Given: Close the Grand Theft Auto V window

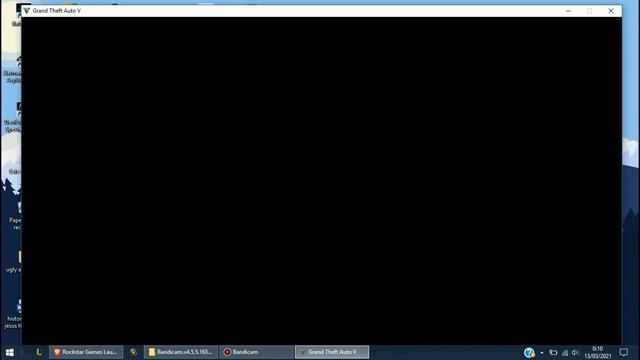Looking at the screenshot, I should [x=611, y=11].
